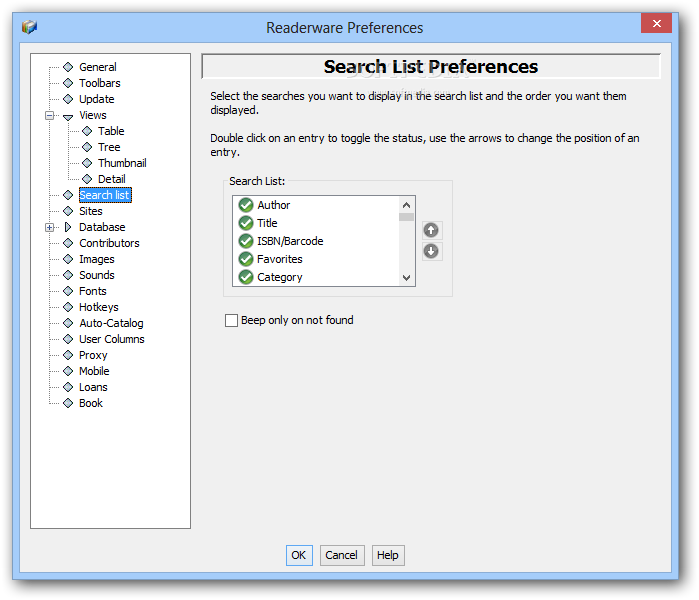Toggle the Category entry checkmark
Image resolution: width=699 pixels, height=600 pixels.
point(246,277)
